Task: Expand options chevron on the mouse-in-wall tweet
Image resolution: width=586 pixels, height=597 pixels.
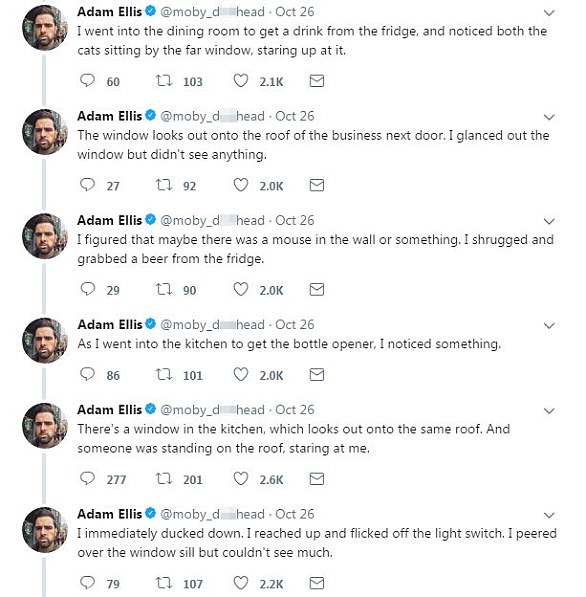Action: 549,222
